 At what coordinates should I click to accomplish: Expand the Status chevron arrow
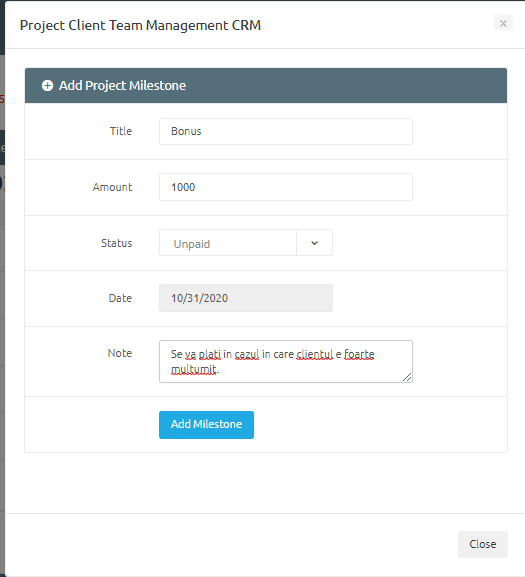(315, 243)
